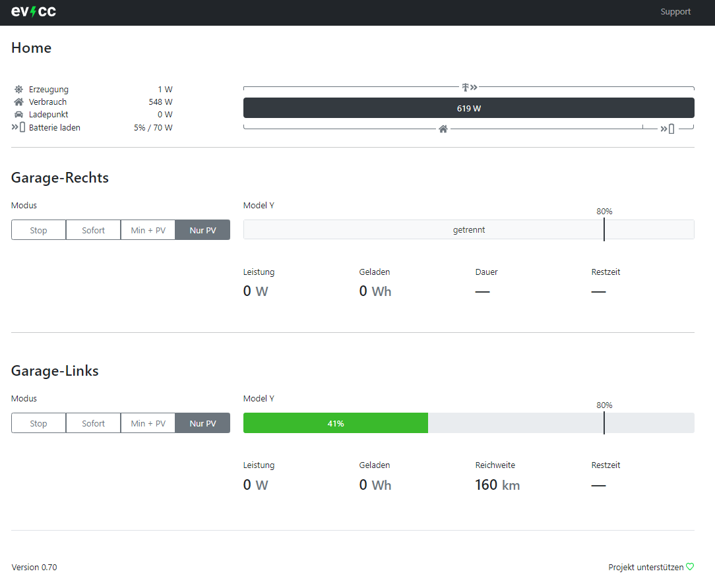
Task: Select Min + PV mode for Garage-Links
Action: click(x=148, y=423)
